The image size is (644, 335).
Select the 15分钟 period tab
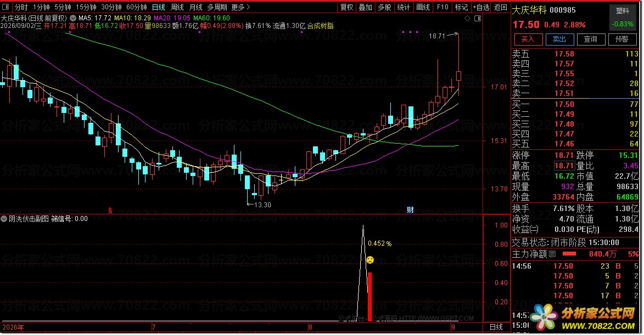[x=86, y=7]
